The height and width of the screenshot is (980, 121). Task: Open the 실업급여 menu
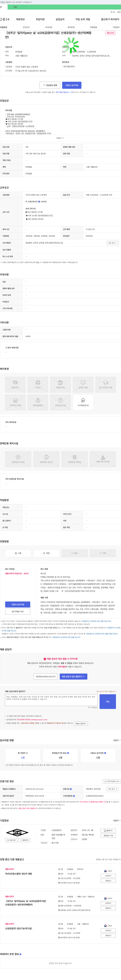[60, 19]
